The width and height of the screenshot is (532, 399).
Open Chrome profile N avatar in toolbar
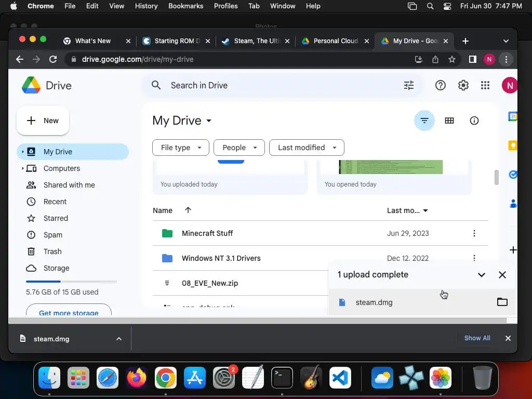[x=489, y=59]
